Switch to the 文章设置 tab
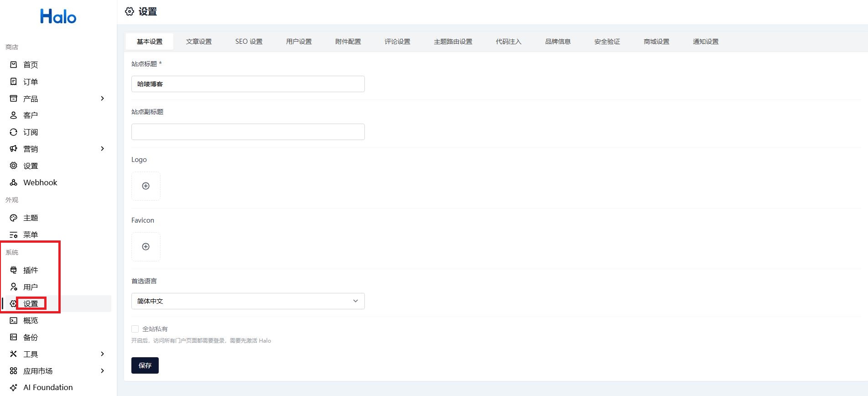Viewport: 868px width, 396px height. pyautogui.click(x=199, y=42)
